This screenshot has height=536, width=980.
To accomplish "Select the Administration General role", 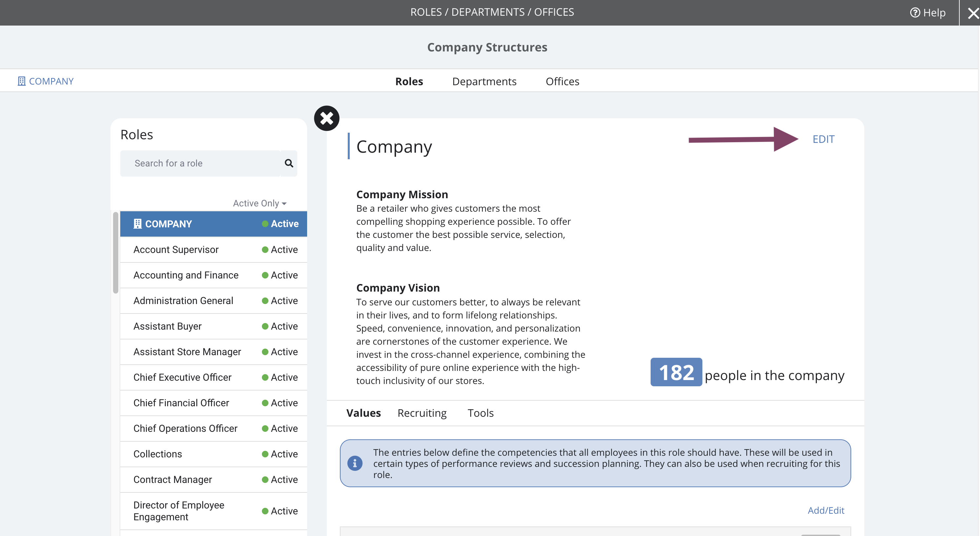I will 213,300.
